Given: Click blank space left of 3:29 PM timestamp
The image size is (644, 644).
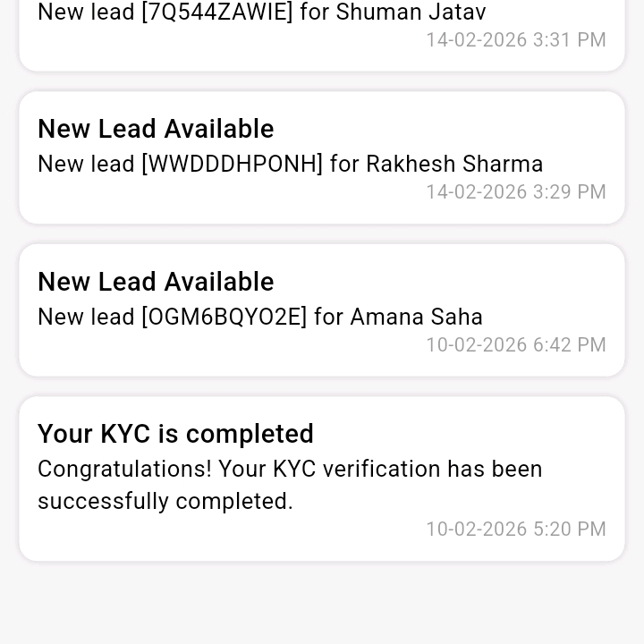Looking at the screenshot, I should pyautogui.click(x=230, y=191).
